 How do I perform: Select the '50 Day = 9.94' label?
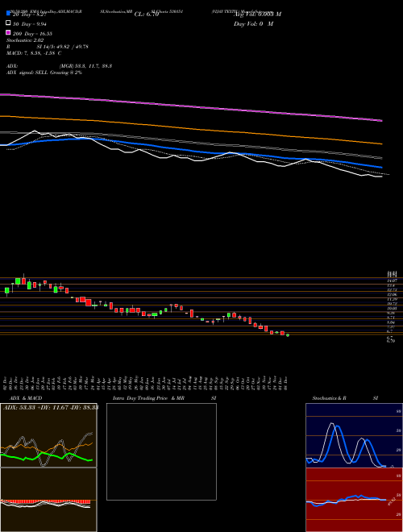(x=30, y=24)
